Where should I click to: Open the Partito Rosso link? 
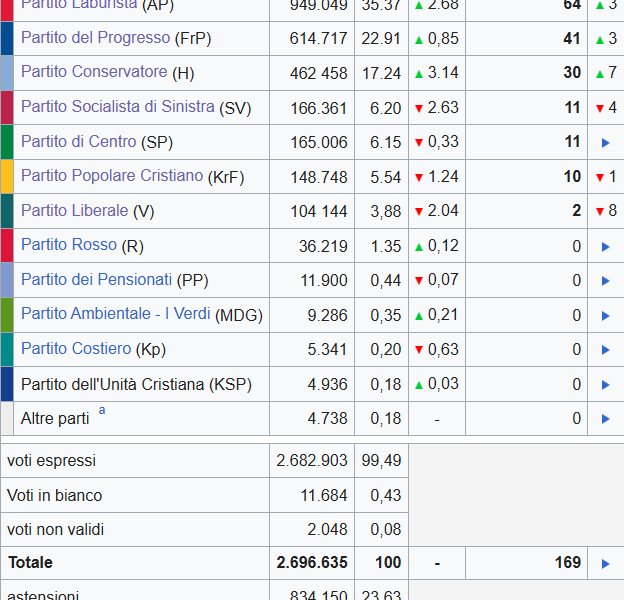tap(68, 245)
